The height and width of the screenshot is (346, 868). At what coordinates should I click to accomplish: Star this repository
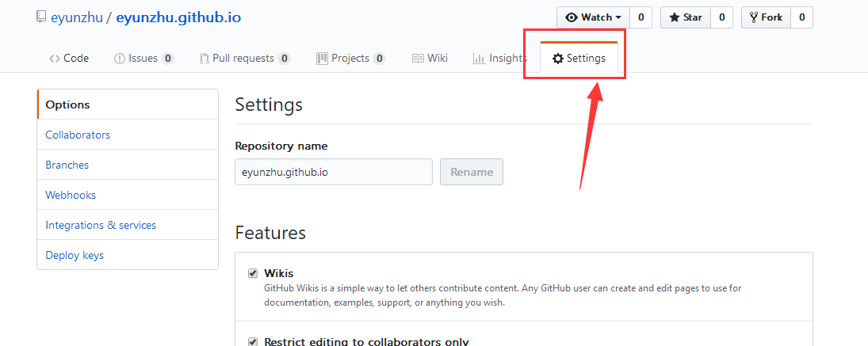(x=686, y=17)
